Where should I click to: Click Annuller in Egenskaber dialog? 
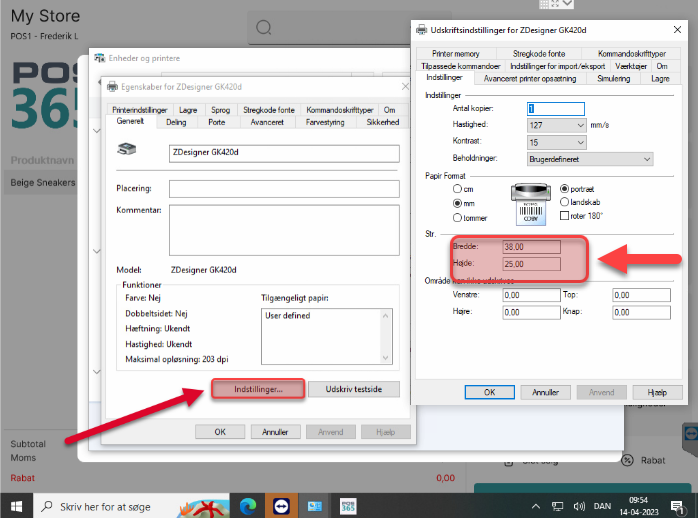[x=275, y=432]
